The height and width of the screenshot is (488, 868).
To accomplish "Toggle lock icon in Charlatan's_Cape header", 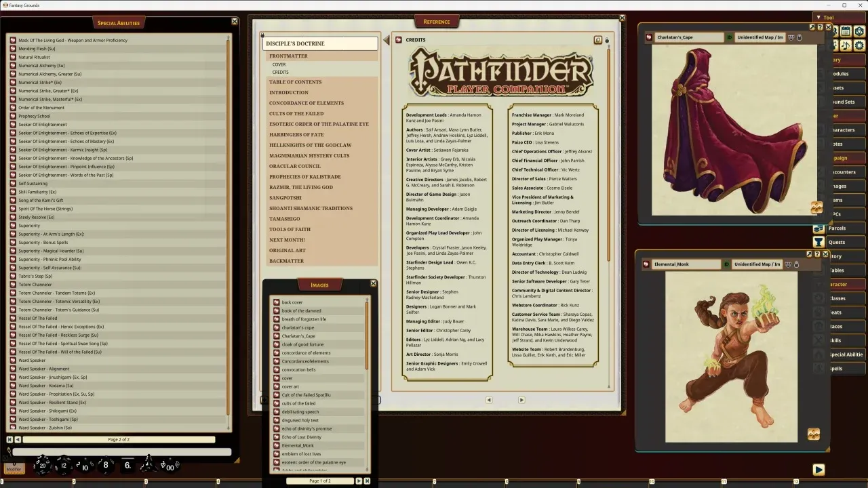I will click(800, 37).
